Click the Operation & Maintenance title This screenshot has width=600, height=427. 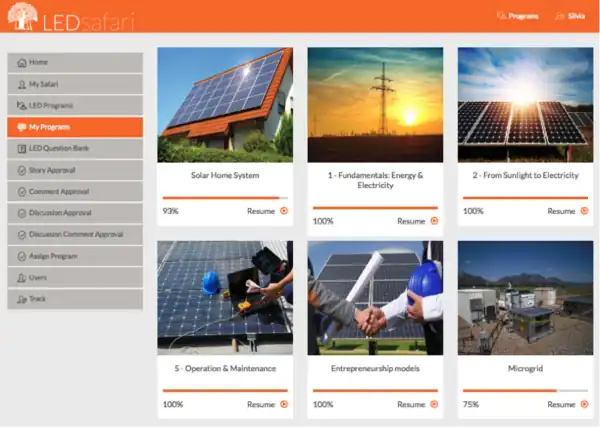tap(225, 368)
